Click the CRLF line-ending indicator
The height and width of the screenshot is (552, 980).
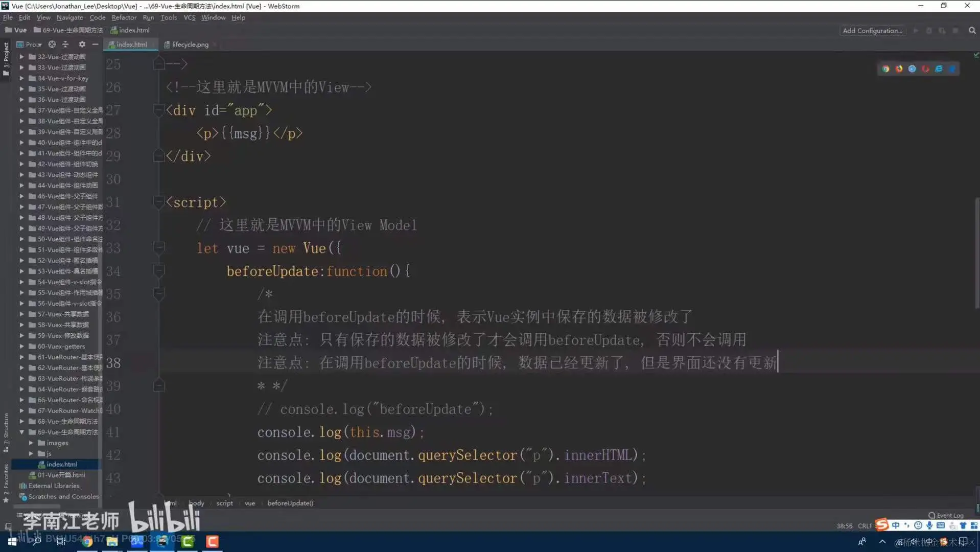pyautogui.click(x=865, y=525)
